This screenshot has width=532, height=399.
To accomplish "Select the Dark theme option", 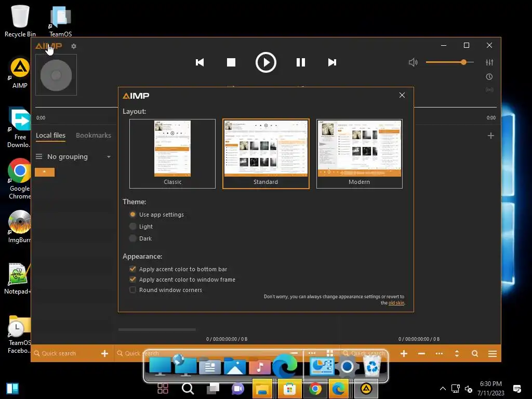I will (x=140, y=238).
